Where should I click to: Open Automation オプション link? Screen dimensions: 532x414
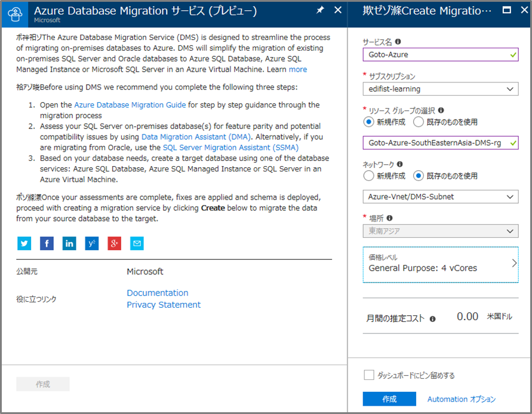pos(462,399)
